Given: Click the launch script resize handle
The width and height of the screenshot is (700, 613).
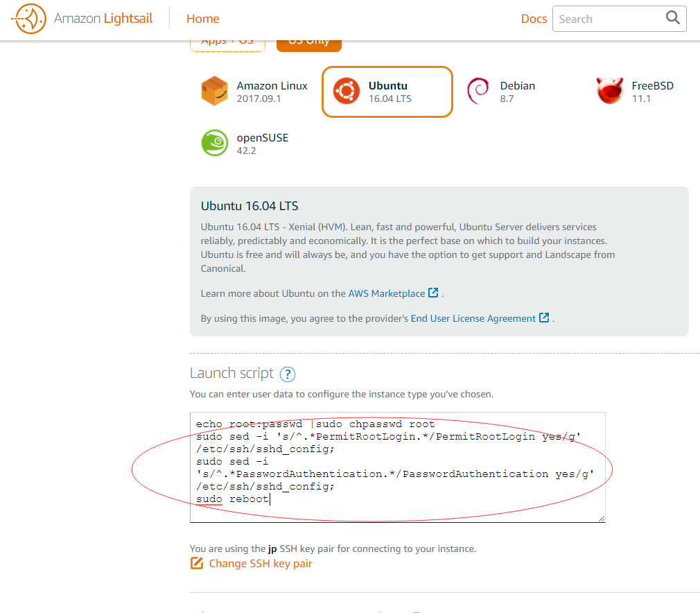Looking at the screenshot, I should tap(602, 518).
